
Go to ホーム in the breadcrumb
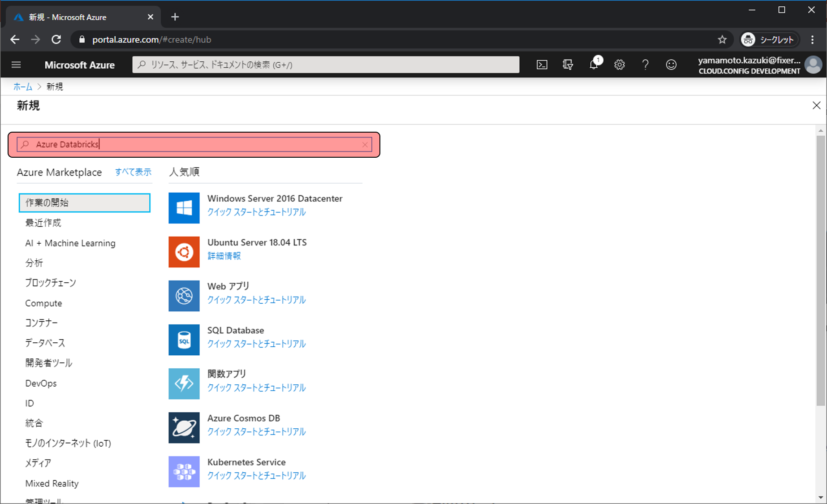pyautogui.click(x=22, y=87)
